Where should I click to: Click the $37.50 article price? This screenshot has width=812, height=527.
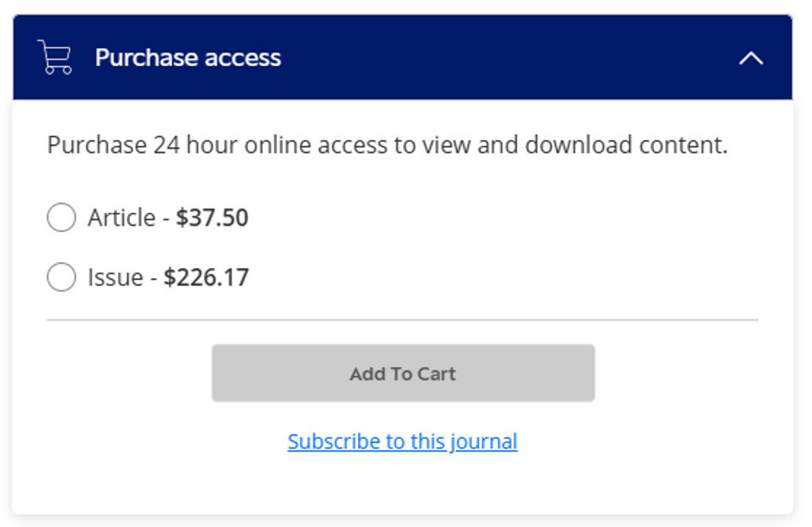pos(212,217)
